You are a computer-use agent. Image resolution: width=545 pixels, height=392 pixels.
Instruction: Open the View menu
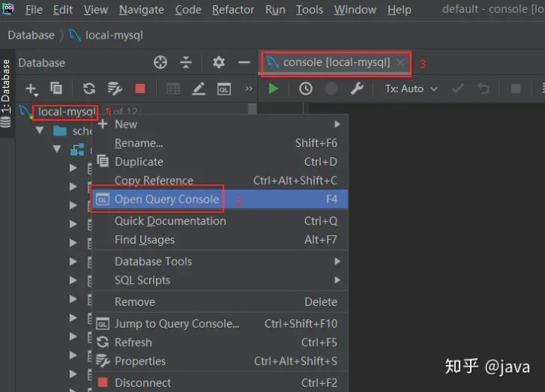95,10
